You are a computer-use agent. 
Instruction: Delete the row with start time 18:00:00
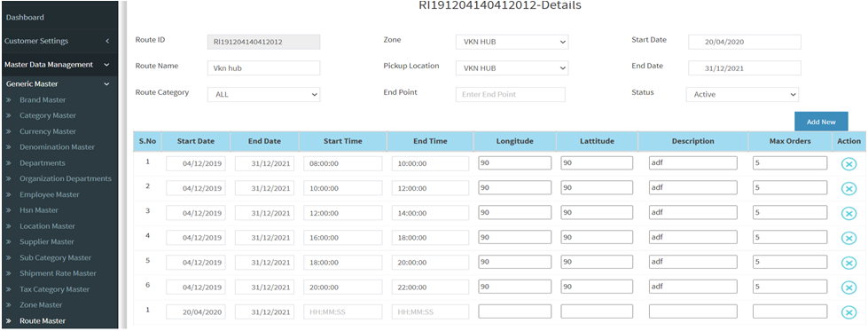(848, 263)
